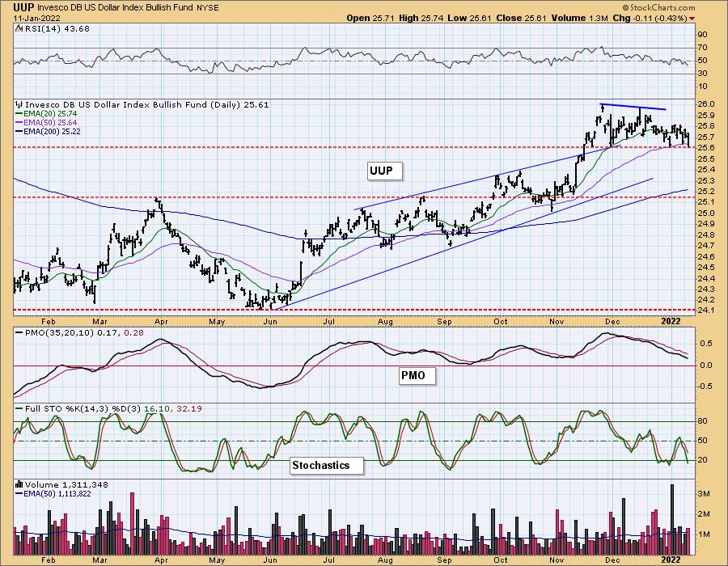The height and width of the screenshot is (566, 728).
Task: Click the 30 level on the RSI axis
Action: [702, 74]
